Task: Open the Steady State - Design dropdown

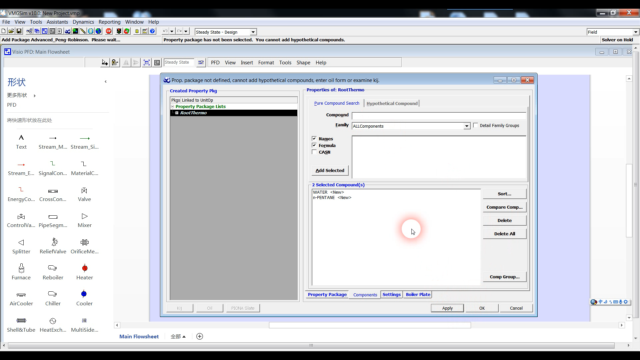Action: (253, 32)
